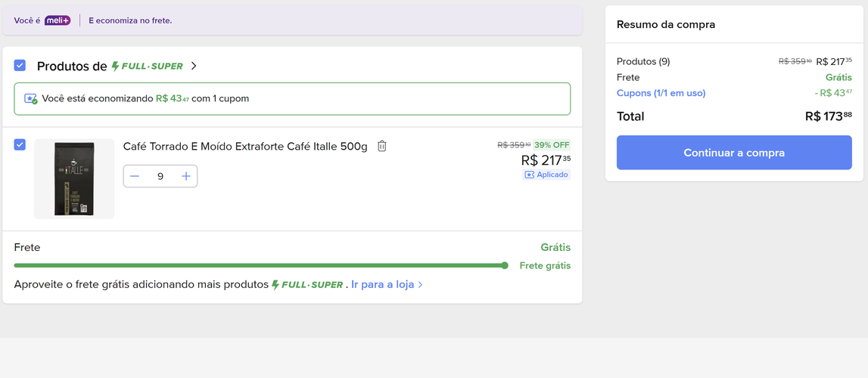Screen dimensions: 868x378
Task: Click the quantity field showing 9
Action: (160, 176)
